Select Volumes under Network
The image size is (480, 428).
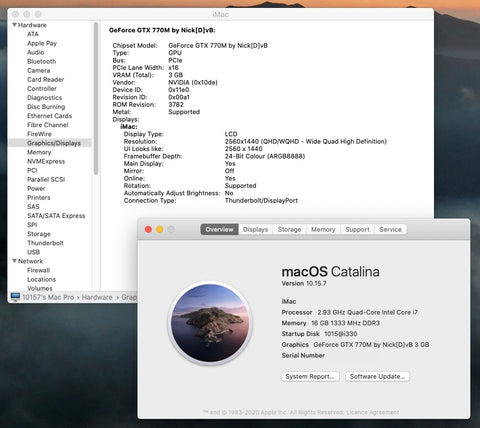(40, 288)
